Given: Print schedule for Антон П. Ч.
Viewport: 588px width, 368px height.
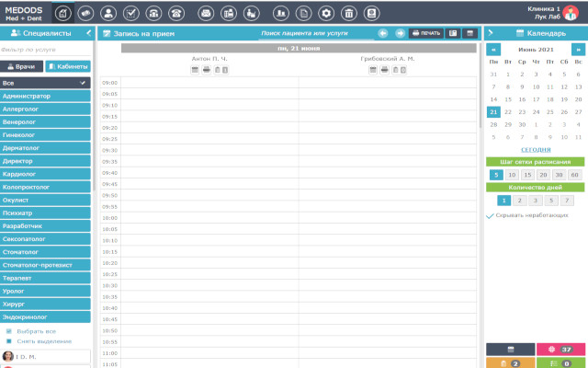Looking at the screenshot, I should tap(206, 70).
